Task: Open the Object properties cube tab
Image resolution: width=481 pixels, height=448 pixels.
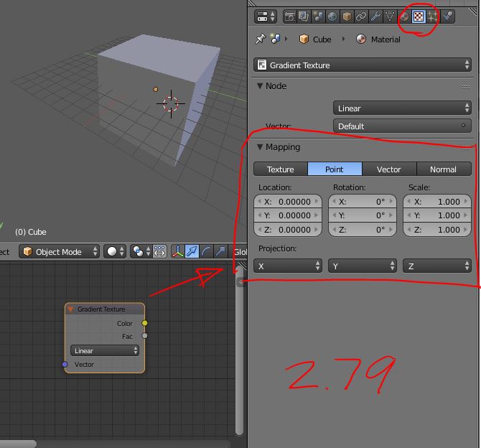Action: point(347,17)
